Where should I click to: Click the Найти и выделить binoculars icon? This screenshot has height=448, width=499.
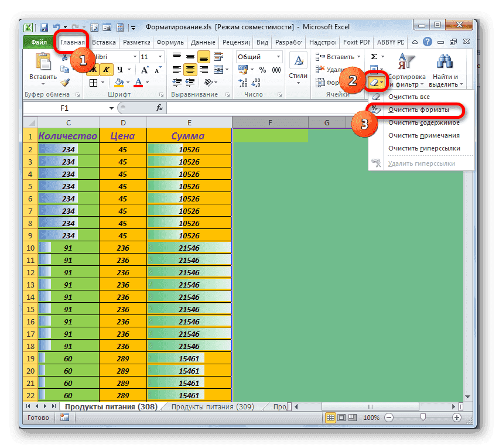tap(444, 60)
